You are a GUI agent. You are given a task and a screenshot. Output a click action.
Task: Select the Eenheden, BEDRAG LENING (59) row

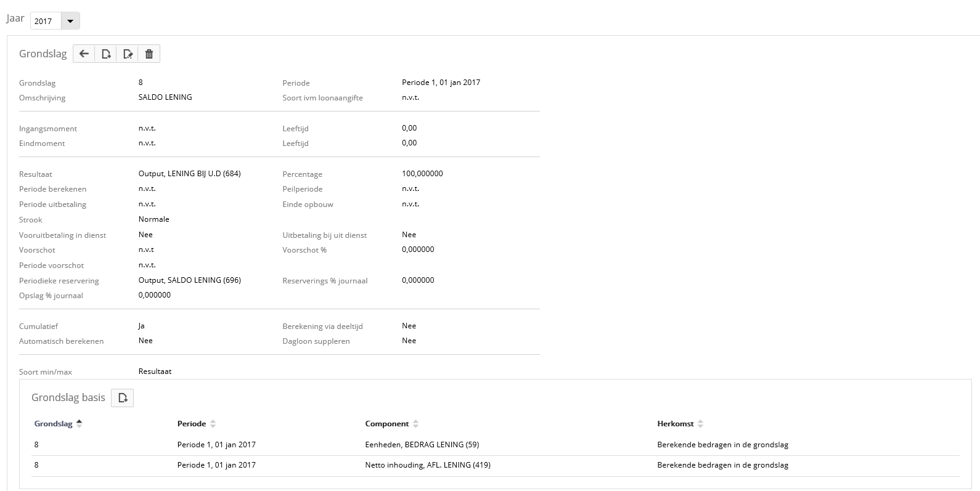(x=422, y=445)
